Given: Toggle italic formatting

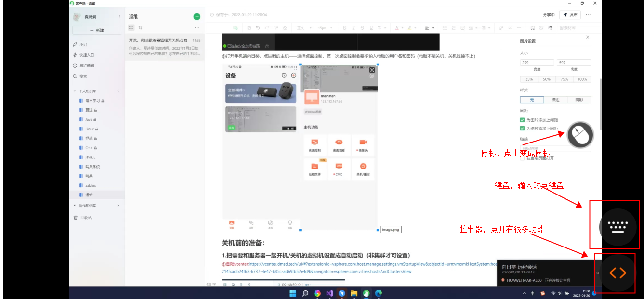Looking at the screenshot, I should click(x=353, y=28).
